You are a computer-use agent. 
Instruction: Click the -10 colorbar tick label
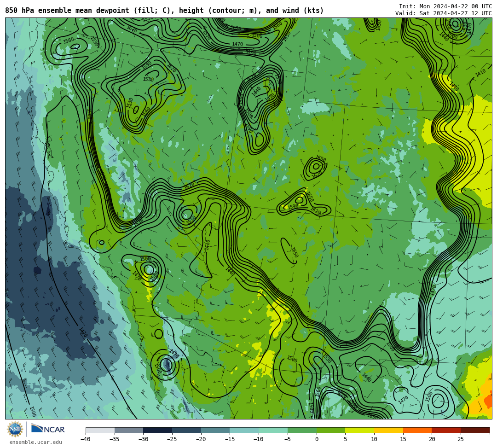pyautogui.click(x=259, y=439)
